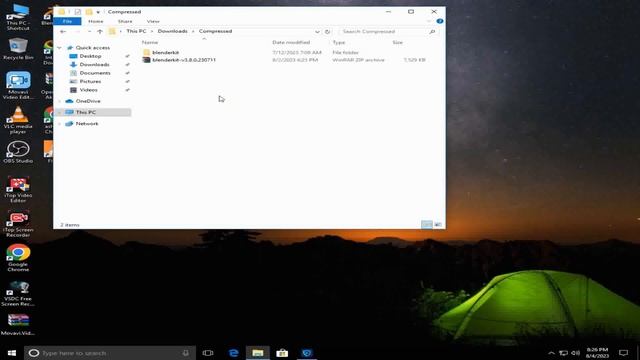
Task: Select Network in navigation pane
Action: (87, 123)
